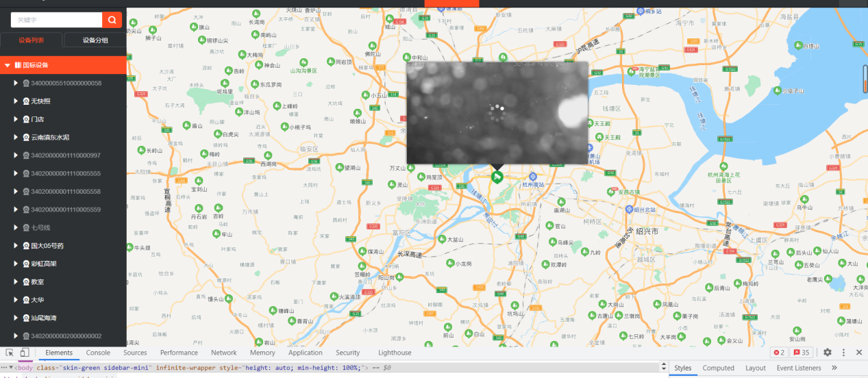Click camera icon beside 汕尾海湾
Screen dimensions: 868x378
pyautogui.click(x=26, y=318)
